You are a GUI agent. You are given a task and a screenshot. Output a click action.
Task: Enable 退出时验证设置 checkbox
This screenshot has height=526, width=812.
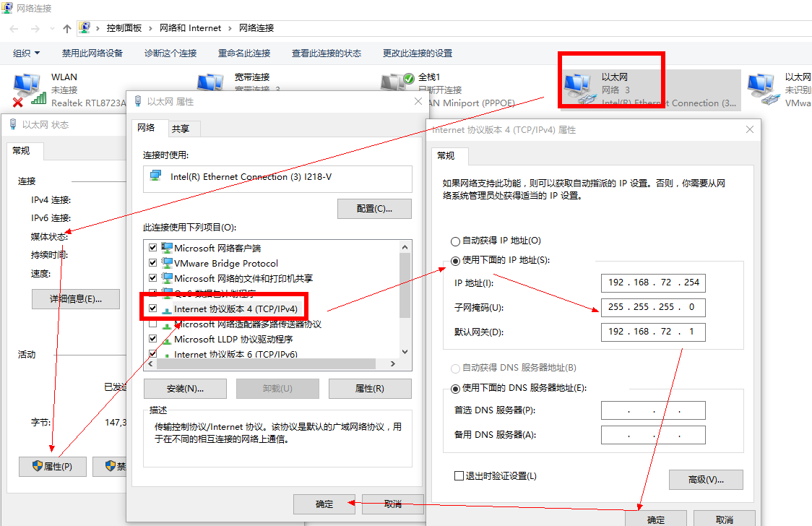point(459,475)
